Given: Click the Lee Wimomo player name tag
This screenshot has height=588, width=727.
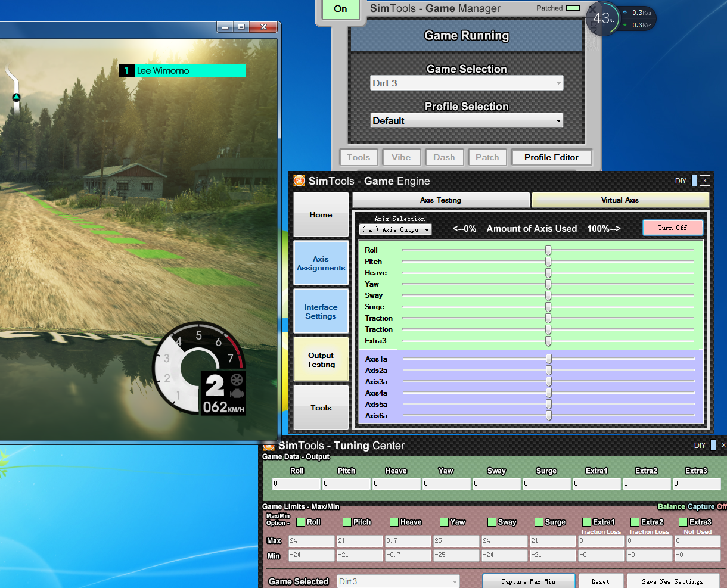Looking at the screenshot, I should [x=183, y=71].
